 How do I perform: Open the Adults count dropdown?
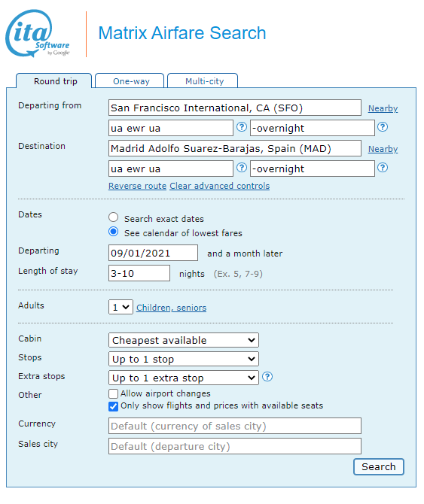120,307
